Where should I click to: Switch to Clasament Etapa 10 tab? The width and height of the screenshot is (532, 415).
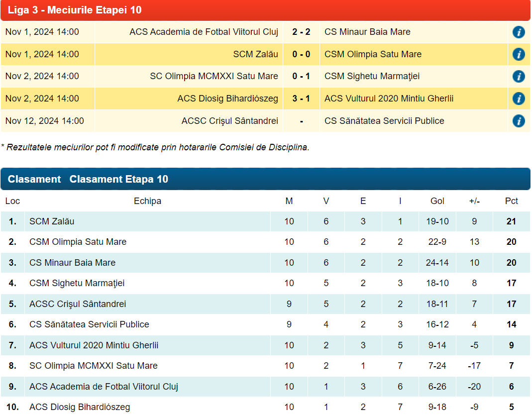click(119, 179)
